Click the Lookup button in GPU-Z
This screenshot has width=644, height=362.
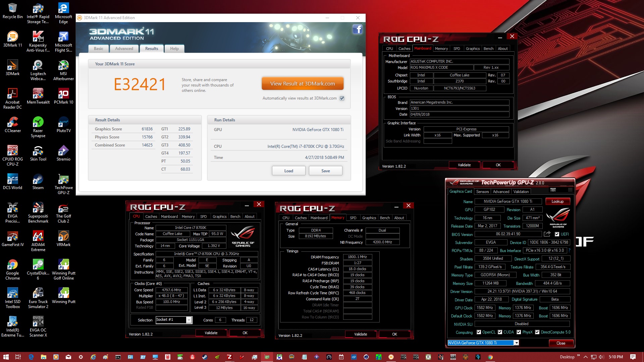pyautogui.click(x=557, y=201)
